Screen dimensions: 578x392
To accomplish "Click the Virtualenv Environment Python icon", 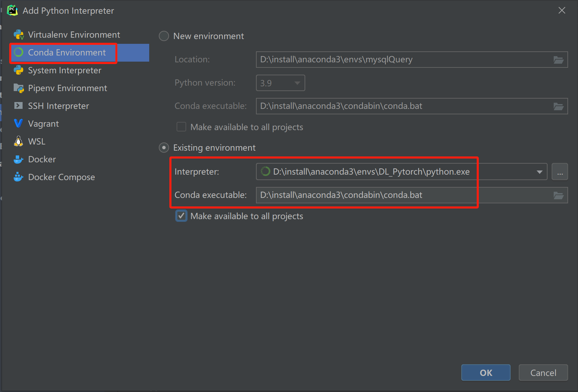I will coord(18,35).
